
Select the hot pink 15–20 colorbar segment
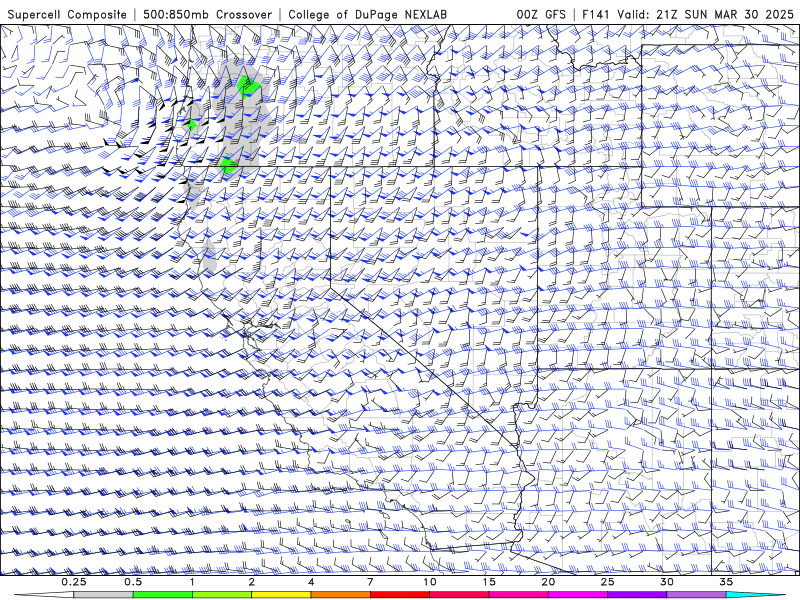[518, 595]
